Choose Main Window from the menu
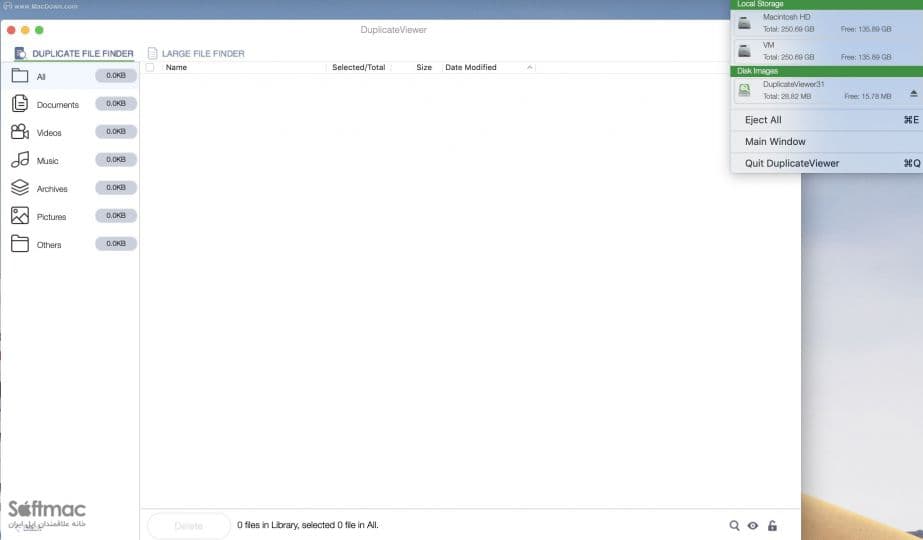Image resolution: width=923 pixels, height=540 pixels. [x=826, y=142]
